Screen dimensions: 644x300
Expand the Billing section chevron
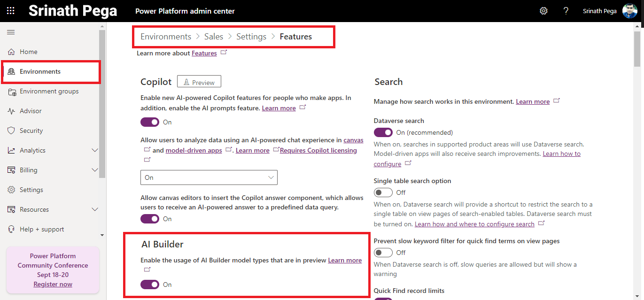(94, 170)
